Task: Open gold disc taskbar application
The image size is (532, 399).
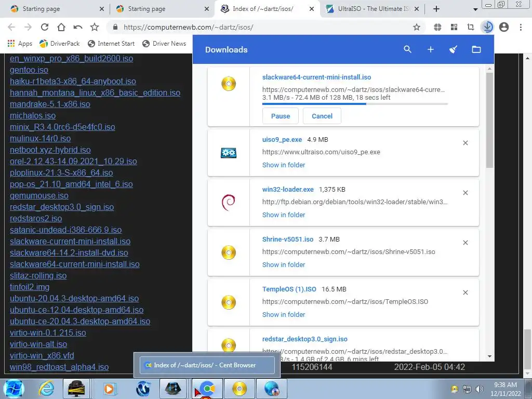Action: click(x=239, y=389)
